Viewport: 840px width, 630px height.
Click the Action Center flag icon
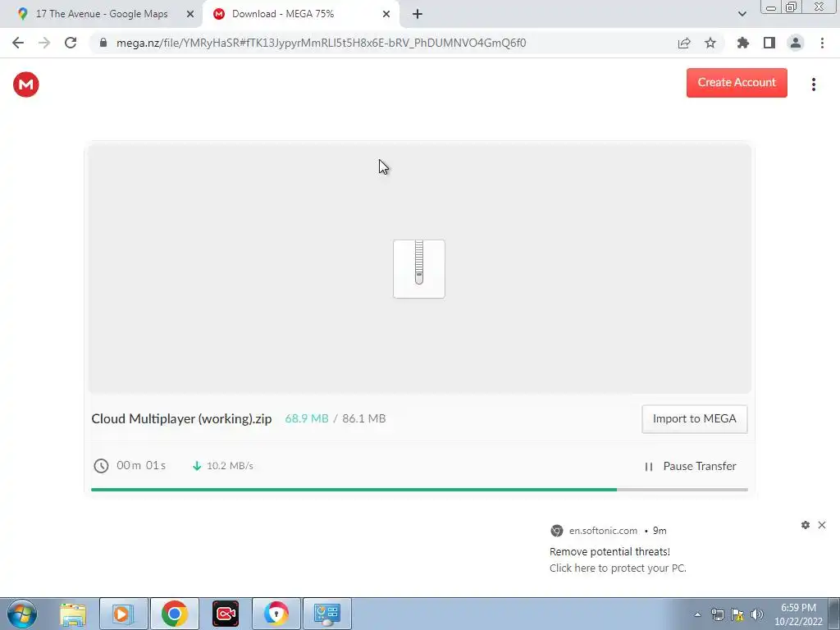pos(737,614)
